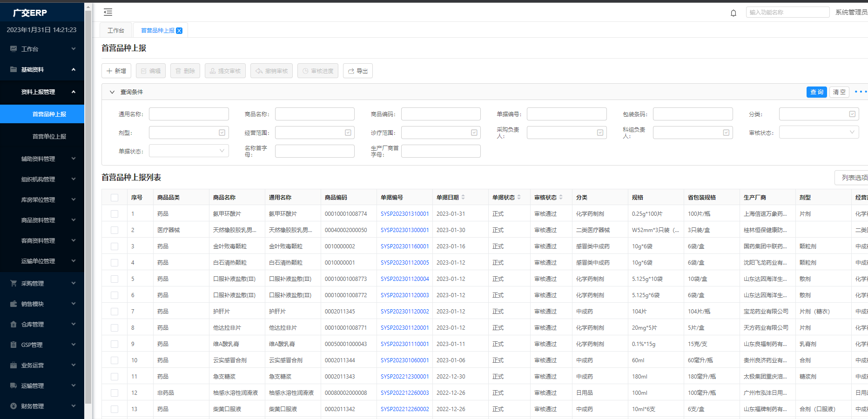The height and width of the screenshot is (419, 868).
Task: Click the 新增 button with the plus icon
Action: tap(116, 71)
